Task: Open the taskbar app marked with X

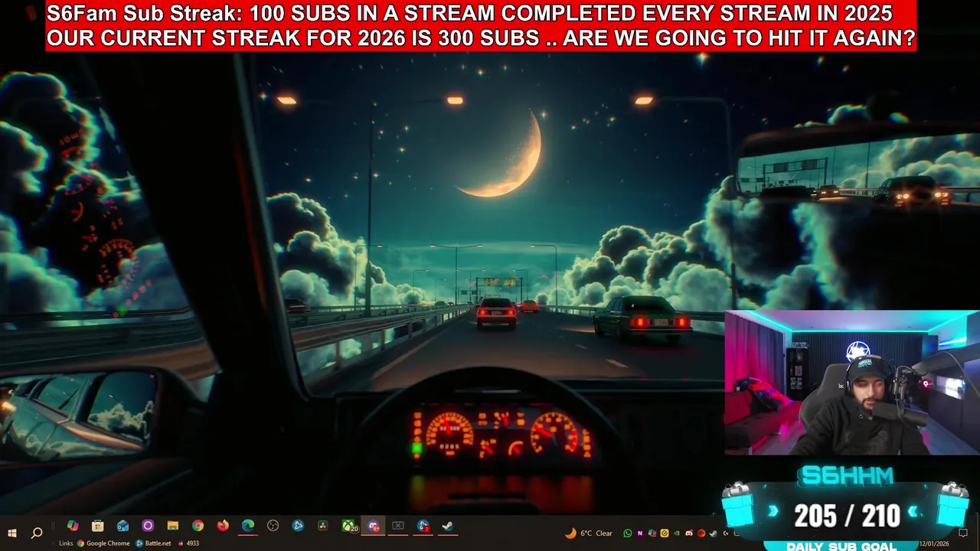Action: pos(398,526)
